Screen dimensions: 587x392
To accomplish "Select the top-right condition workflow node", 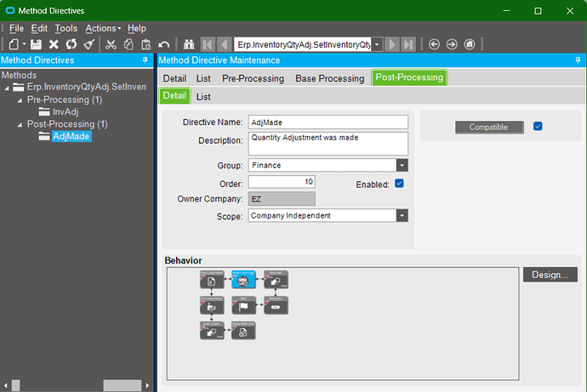I will coord(276,280).
